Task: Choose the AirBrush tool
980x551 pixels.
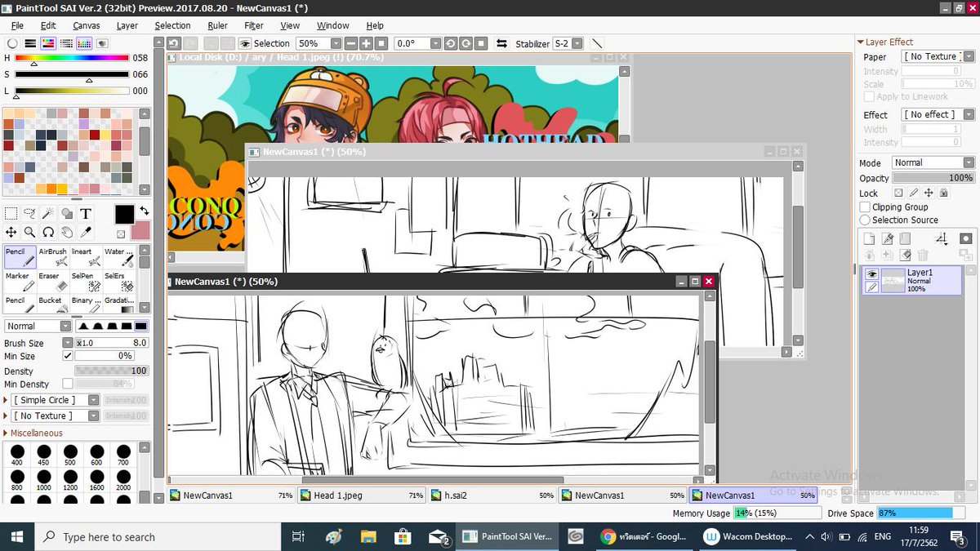Action: [53, 257]
